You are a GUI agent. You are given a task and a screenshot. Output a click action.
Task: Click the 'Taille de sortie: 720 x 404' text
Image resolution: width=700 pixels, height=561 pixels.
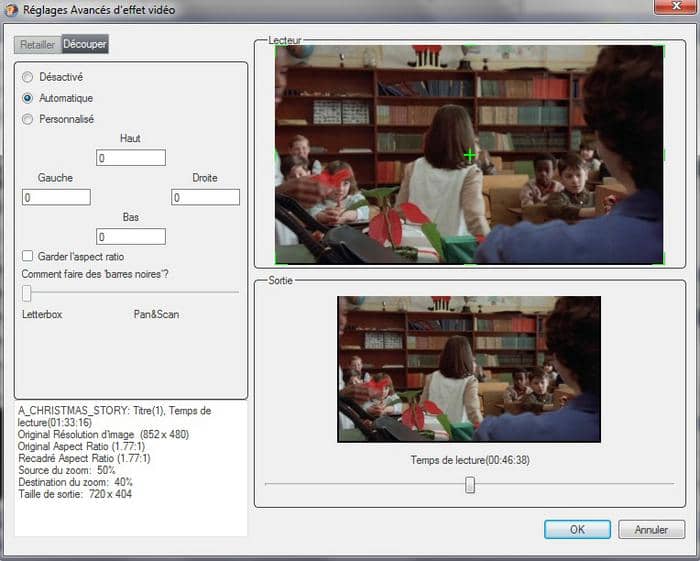click(x=75, y=494)
